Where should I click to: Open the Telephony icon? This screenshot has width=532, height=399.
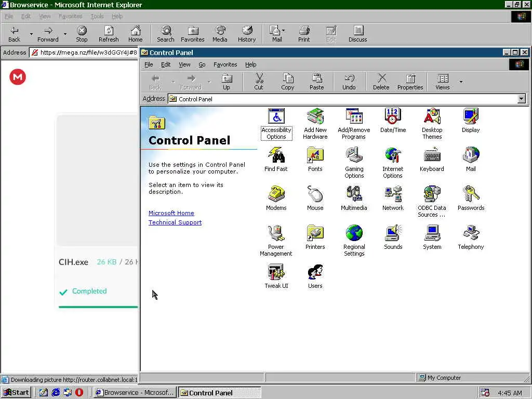(x=471, y=237)
